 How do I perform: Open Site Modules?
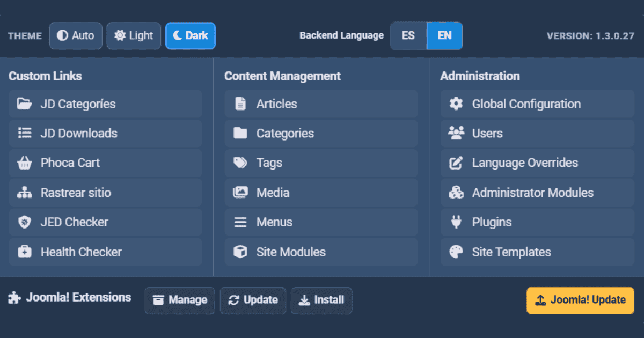point(321,252)
